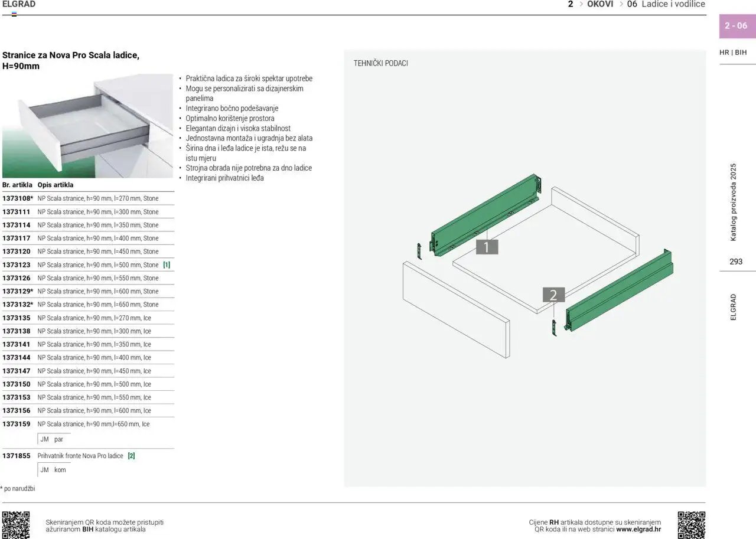Click the Ladice i vodilice breadcrumb label
Image resolution: width=756 pixels, height=539 pixels.
[x=673, y=4]
